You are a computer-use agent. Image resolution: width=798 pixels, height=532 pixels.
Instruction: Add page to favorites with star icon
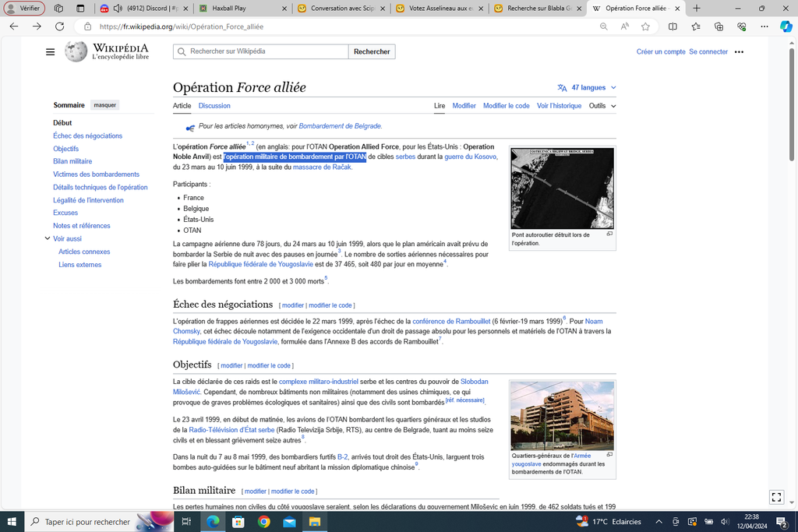[645, 26]
